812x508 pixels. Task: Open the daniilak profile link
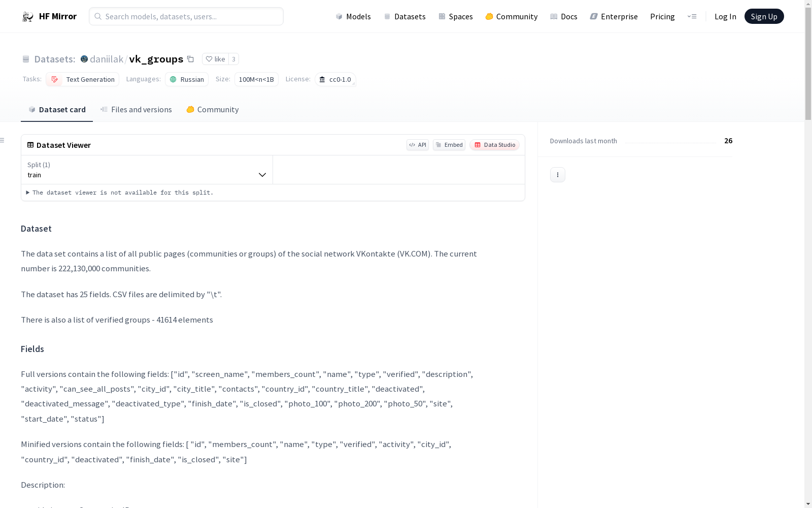point(107,59)
